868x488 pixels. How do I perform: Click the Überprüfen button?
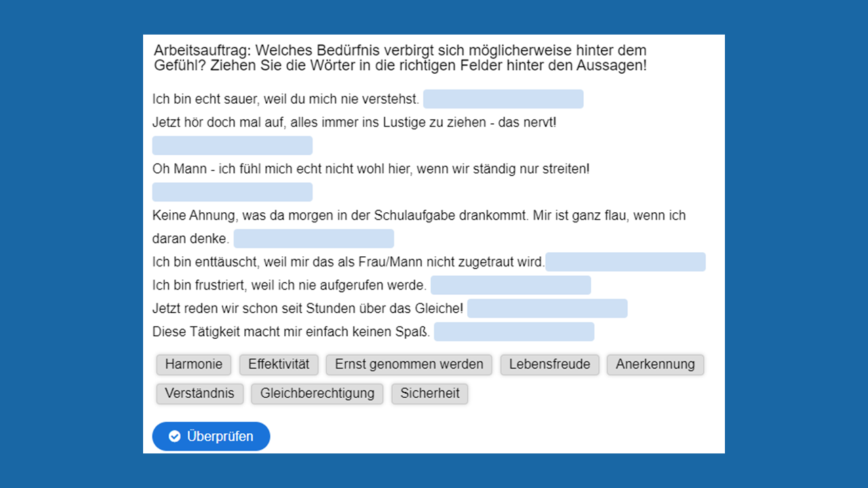(x=211, y=436)
